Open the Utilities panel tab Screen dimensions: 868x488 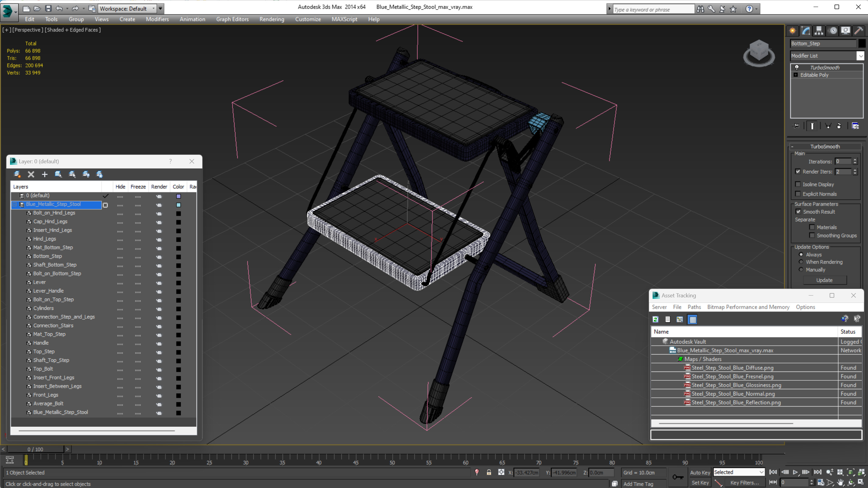point(859,31)
